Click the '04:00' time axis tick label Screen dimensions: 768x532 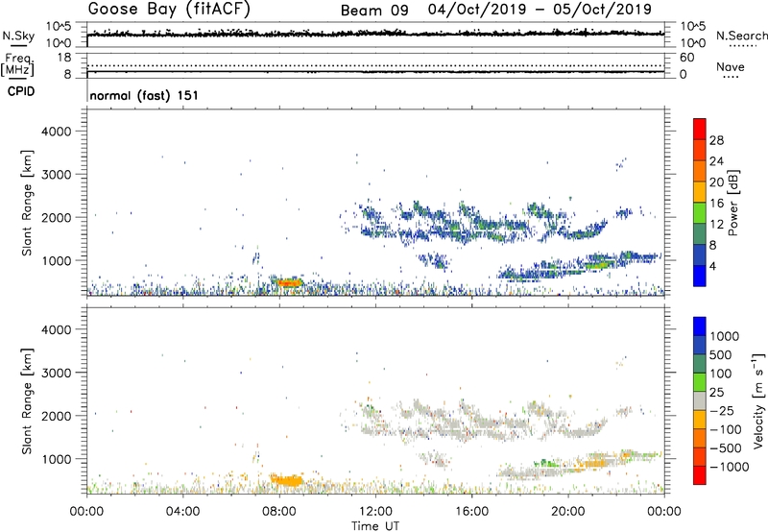(x=183, y=512)
